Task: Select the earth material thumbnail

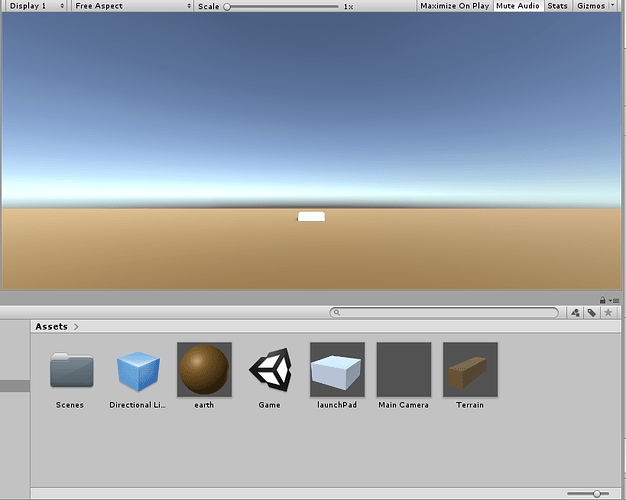Action: click(204, 369)
